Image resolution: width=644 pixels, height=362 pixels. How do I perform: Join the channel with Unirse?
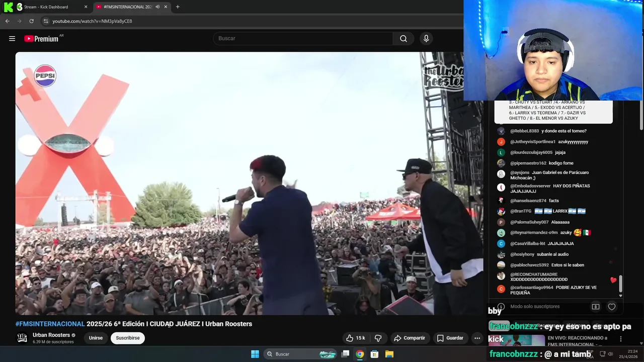click(x=96, y=338)
